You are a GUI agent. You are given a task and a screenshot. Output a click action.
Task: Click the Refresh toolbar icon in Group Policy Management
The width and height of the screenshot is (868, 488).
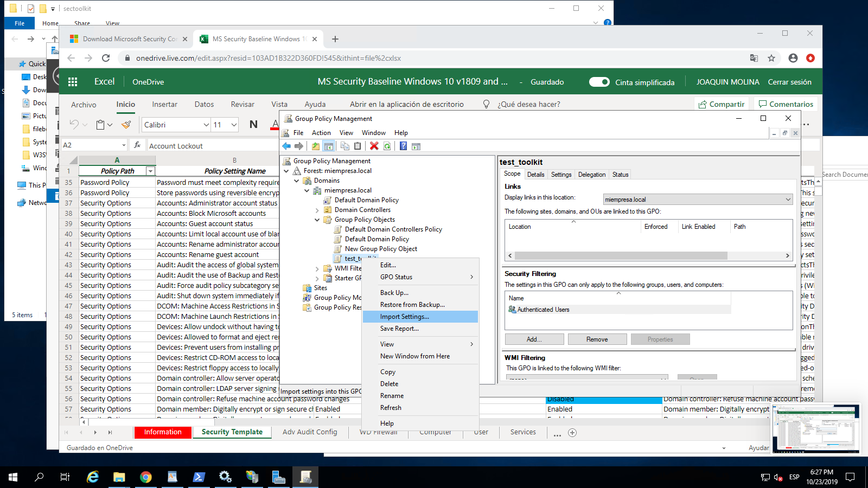(387, 146)
